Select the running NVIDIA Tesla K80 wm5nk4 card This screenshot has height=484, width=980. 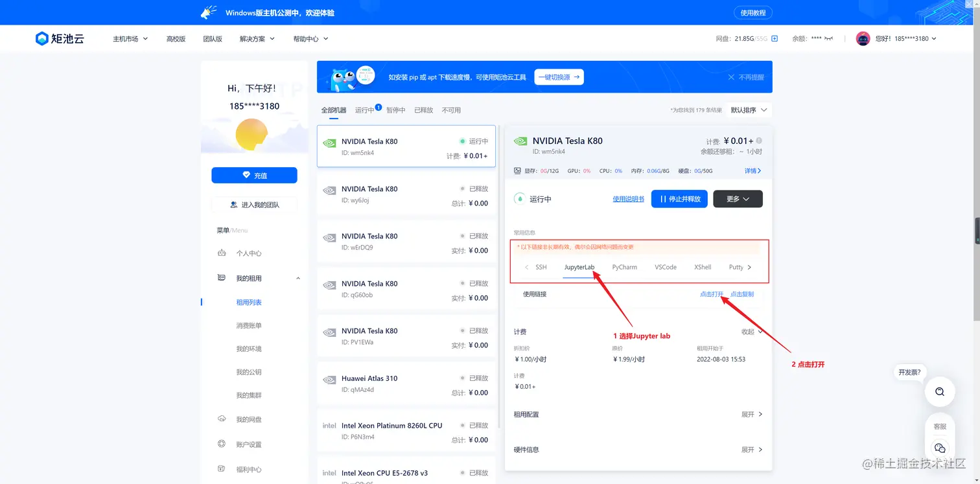(x=406, y=146)
